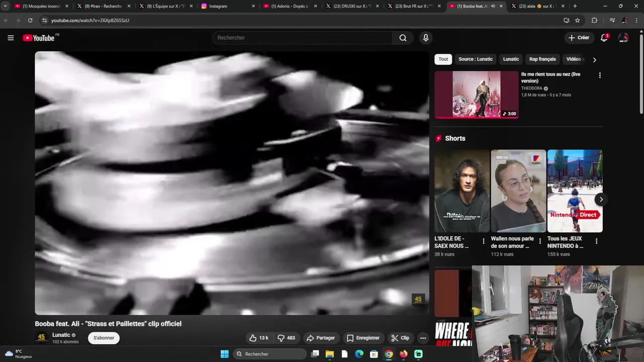The width and height of the screenshot is (644, 362).
Task: Mute the Booba tab audio icon
Action: coord(493,6)
